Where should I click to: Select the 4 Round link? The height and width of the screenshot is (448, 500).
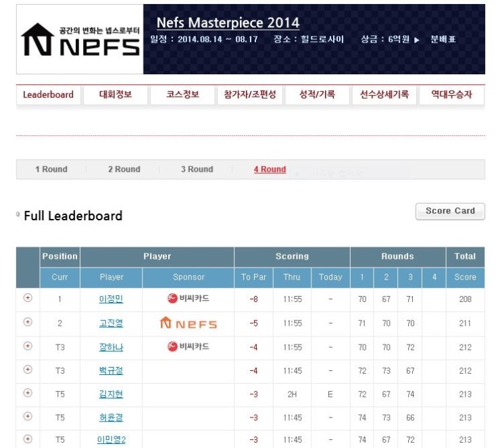pyautogui.click(x=270, y=170)
